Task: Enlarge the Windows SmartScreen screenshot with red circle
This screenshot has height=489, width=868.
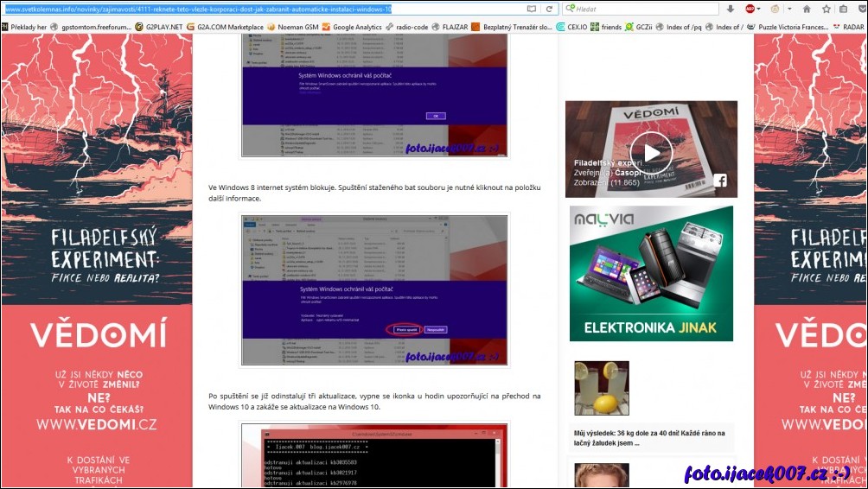Action: (374, 289)
